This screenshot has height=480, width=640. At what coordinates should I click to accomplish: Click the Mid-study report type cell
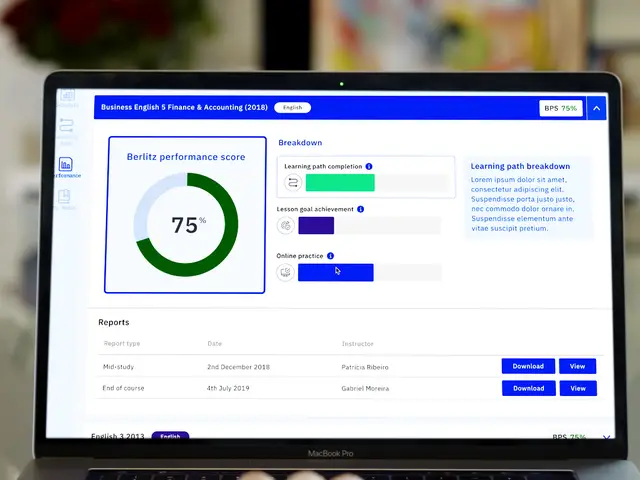(x=118, y=367)
